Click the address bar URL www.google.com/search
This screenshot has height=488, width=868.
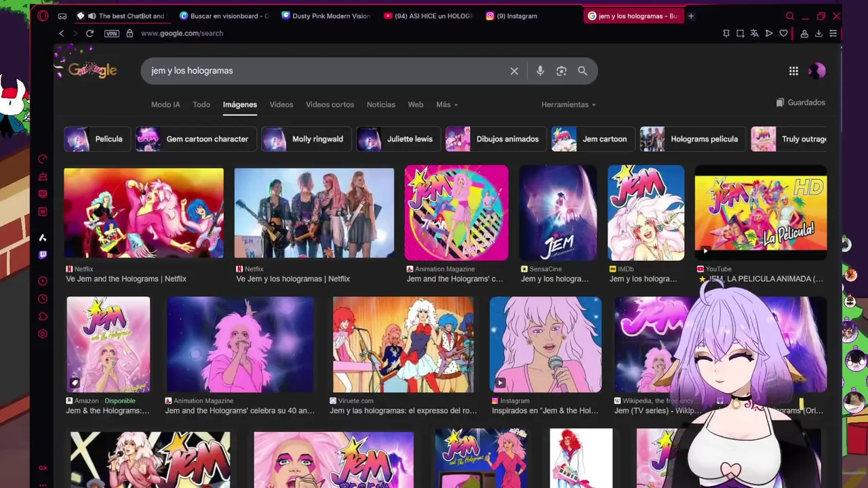point(182,33)
